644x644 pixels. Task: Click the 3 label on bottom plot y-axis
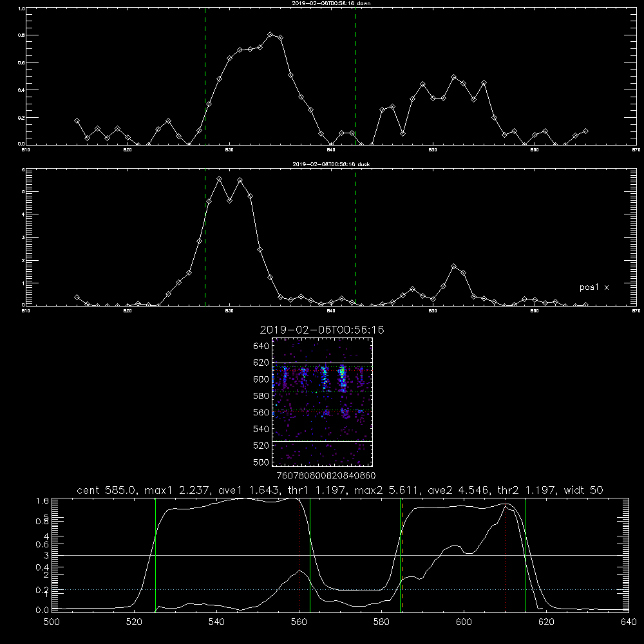(x=46, y=556)
